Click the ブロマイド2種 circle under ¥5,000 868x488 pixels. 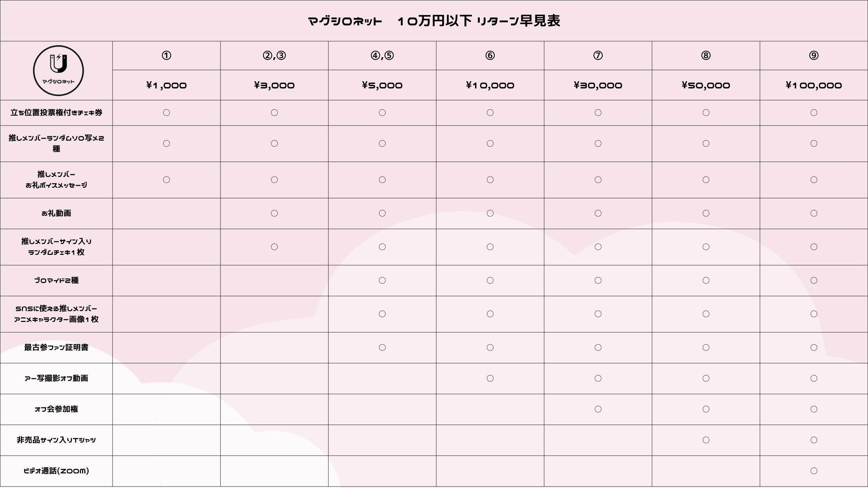coord(382,280)
